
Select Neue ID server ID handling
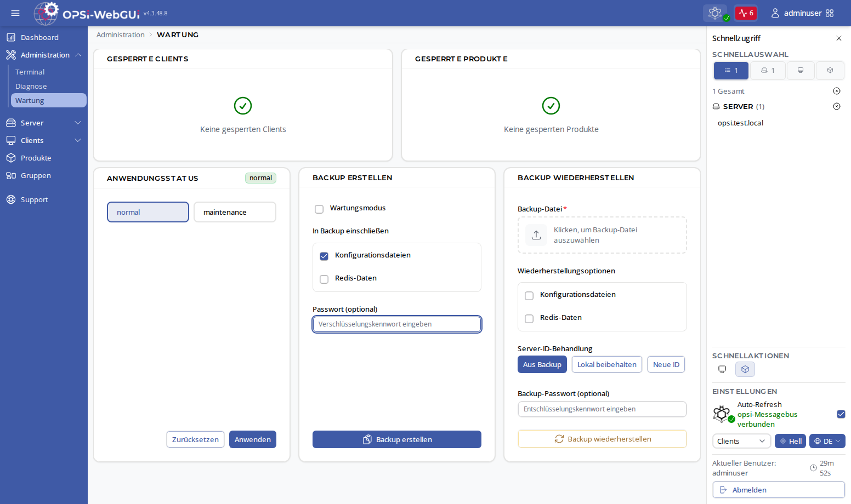coord(666,364)
